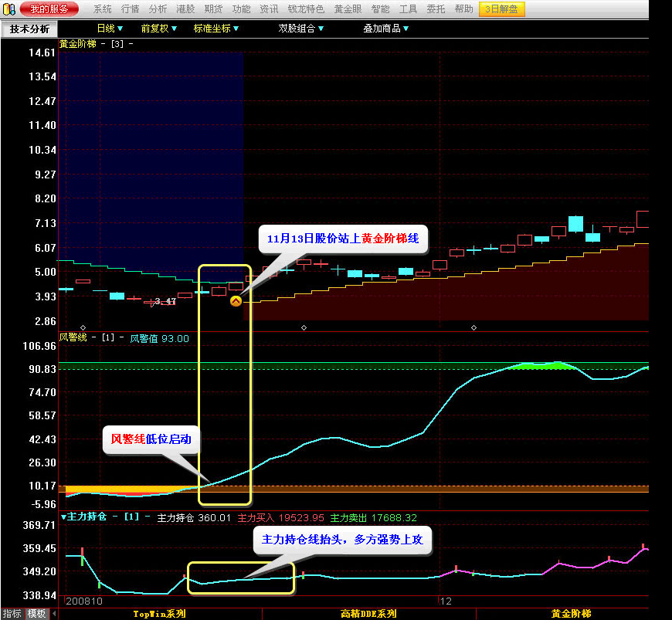Open the 行情 menu

click(x=131, y=9)
